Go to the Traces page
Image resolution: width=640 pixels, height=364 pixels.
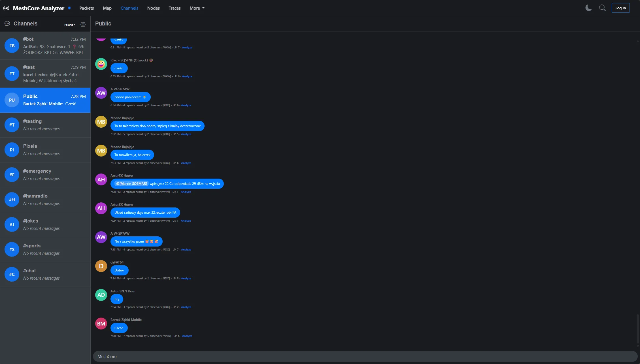(175, 8)
